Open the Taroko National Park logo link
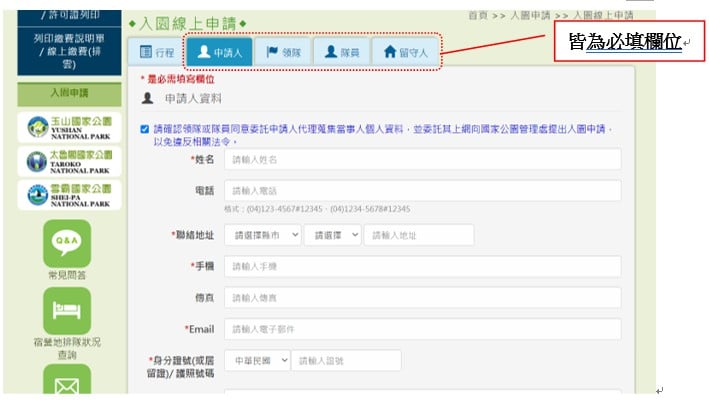 tap(69, 161)
